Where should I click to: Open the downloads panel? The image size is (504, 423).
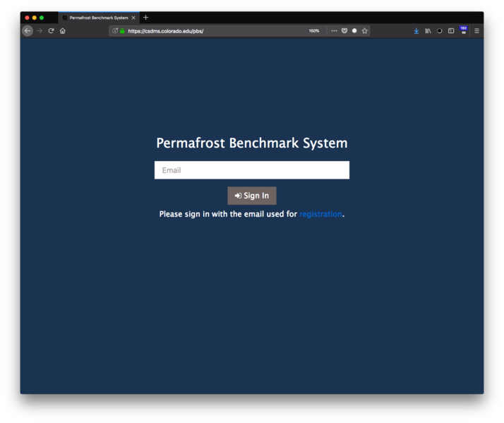click(x=416, y=31)
